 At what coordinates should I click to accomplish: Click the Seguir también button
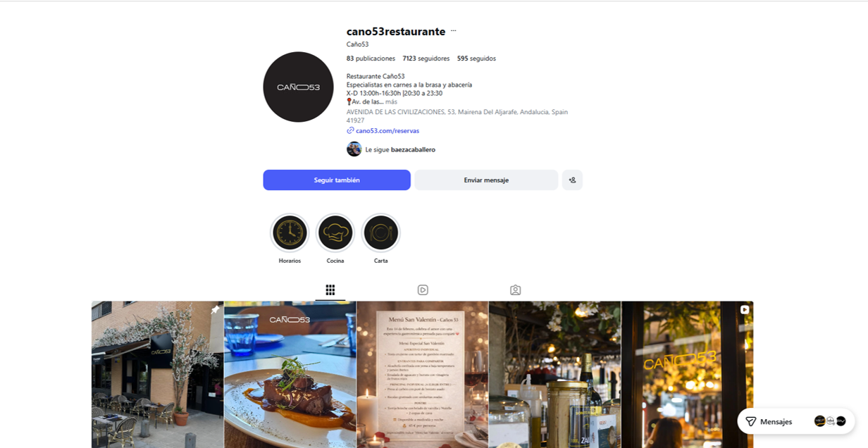337,180
